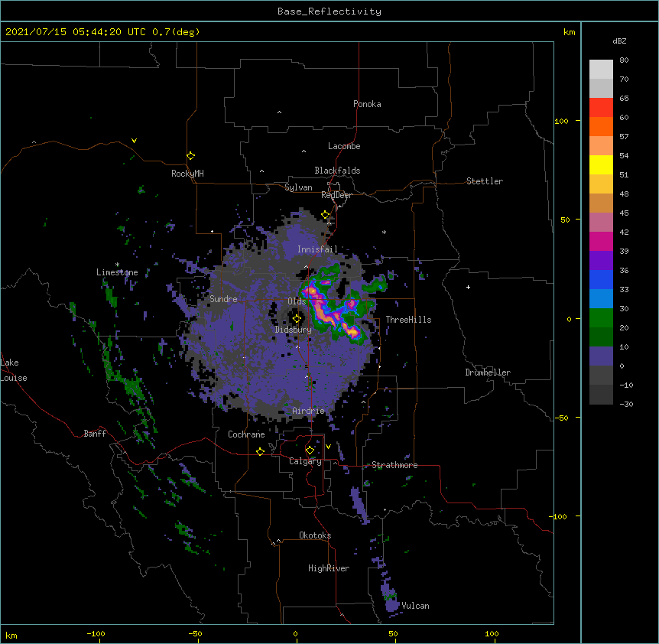Click the white asterisk marker east of Innisfail
Viewport: 659px width, 644px height.
384,232
